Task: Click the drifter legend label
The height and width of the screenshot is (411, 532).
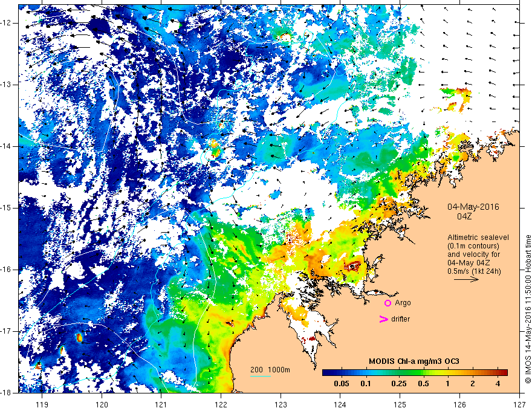Action: [x=400, y=319]
